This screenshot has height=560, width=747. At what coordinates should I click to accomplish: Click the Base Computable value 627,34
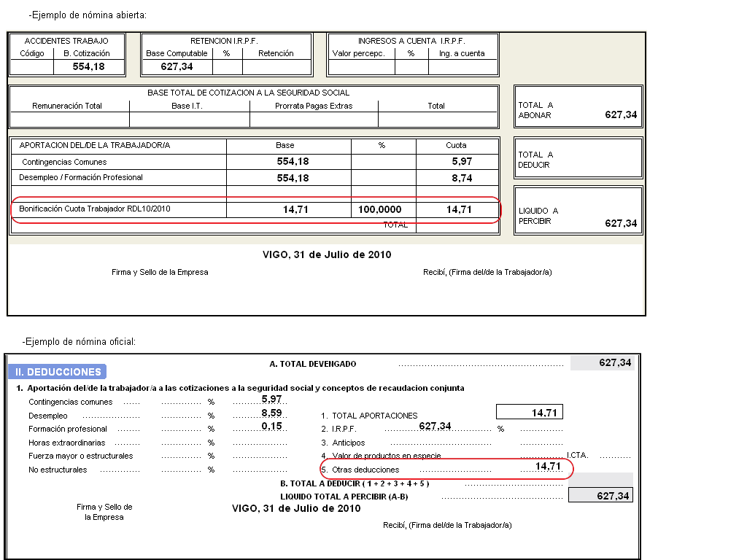[177, 66]
